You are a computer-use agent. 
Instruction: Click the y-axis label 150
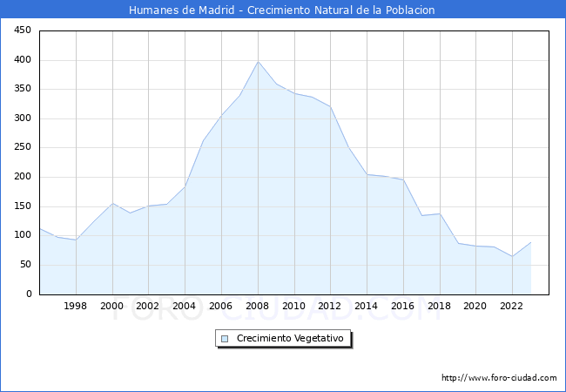point(23,206)
